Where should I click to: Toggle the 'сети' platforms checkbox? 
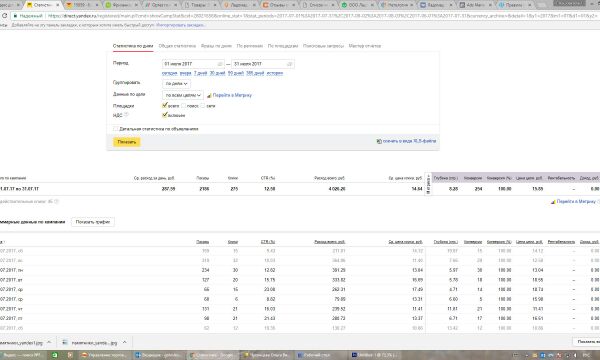[203, 106]
